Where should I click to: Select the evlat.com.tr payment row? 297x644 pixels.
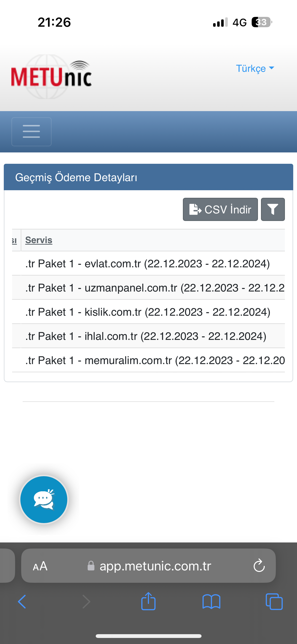[148, 264]
